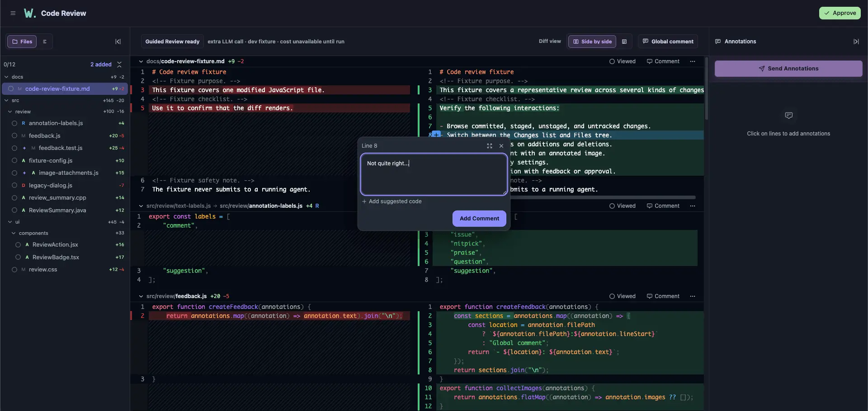Select the Files tab
The image size is (868, 411).
tap(22, 42)
